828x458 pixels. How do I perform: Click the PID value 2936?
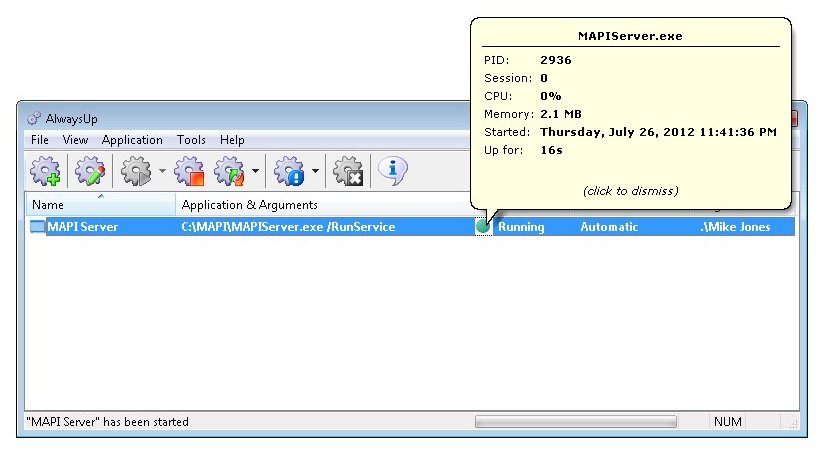coord(556,60)
